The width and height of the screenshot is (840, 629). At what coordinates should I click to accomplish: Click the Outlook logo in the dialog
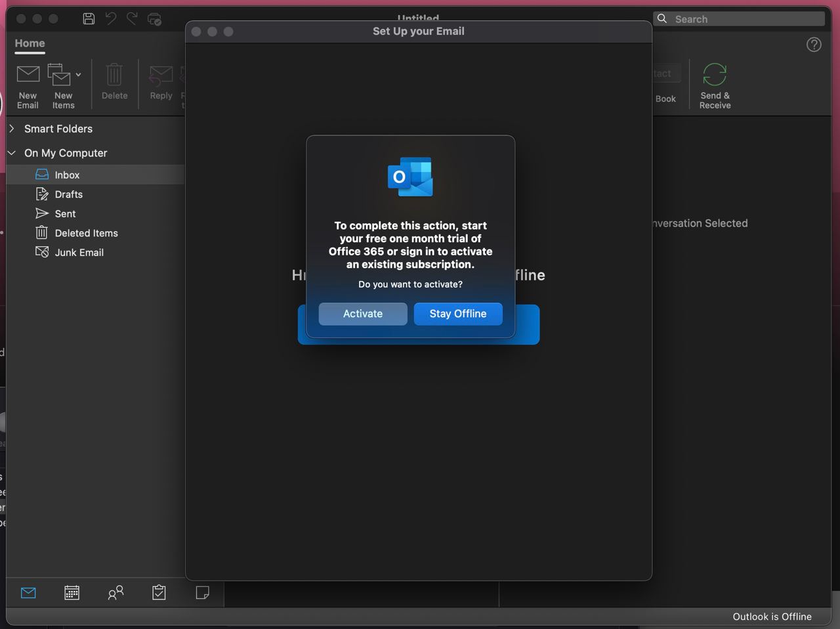click(x=410, y=177)
